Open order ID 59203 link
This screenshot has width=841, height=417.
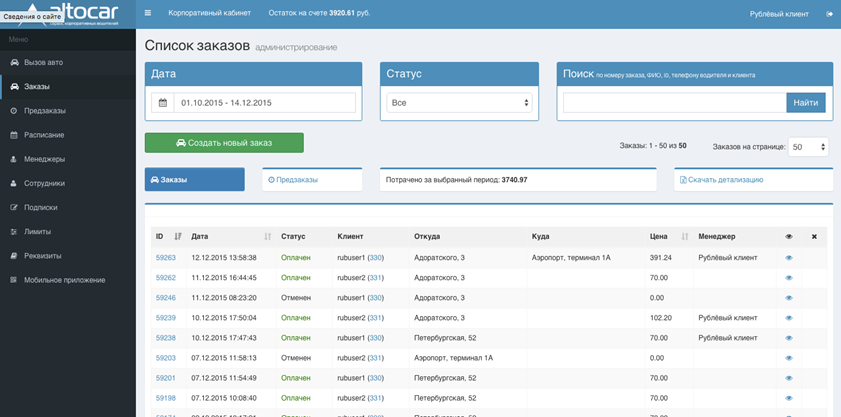(166, 358)
